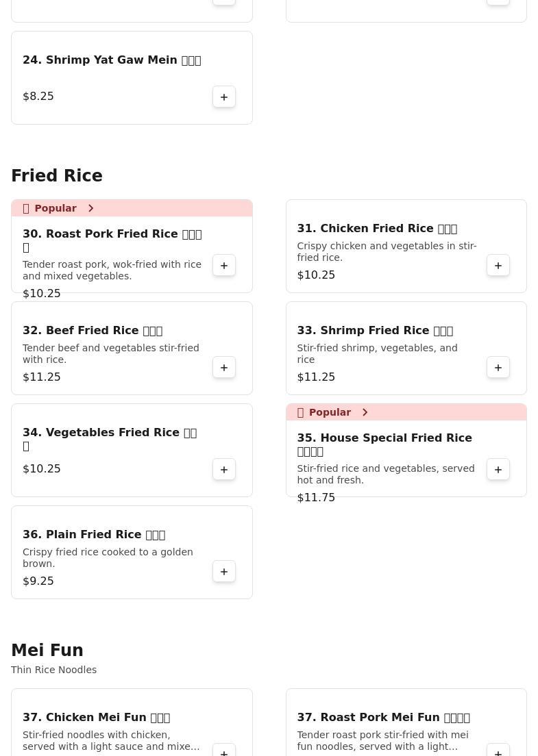Screen dimensions: 538x756
Task: Expand Popular chevron on Roast Pork Fried Rice
Action: [x=90, y=208]
